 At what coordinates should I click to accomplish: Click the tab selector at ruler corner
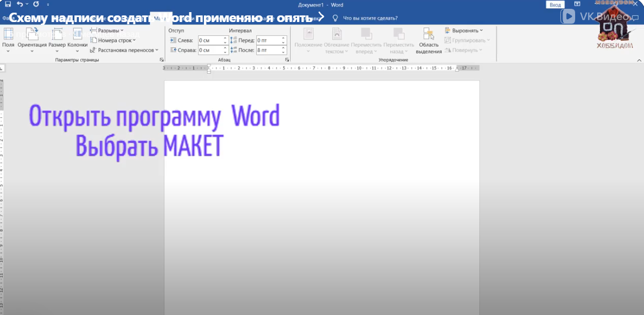[x=2, y=68]
